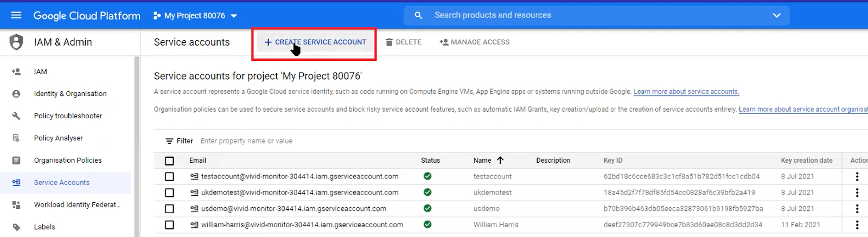868x237 pixels.
Task: Expand the search bar dropdown chevron
Action: [x=777, y=15]
